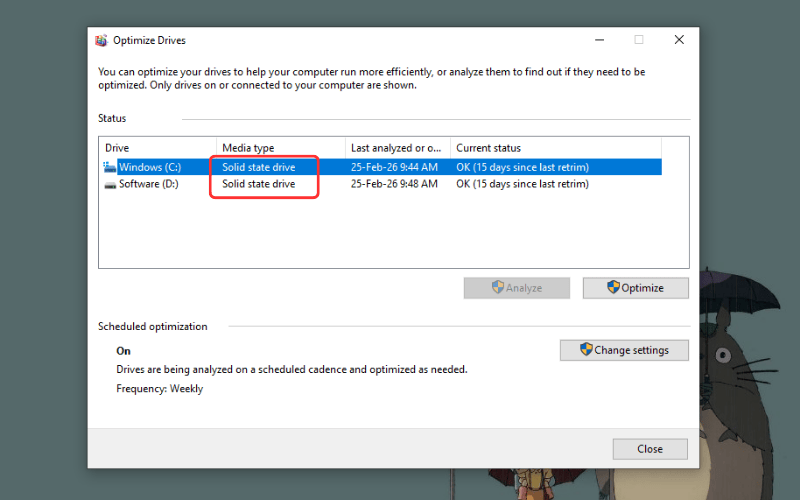
Task: Minimize the Optimize Drives window
Action: [x=599, y=40]
